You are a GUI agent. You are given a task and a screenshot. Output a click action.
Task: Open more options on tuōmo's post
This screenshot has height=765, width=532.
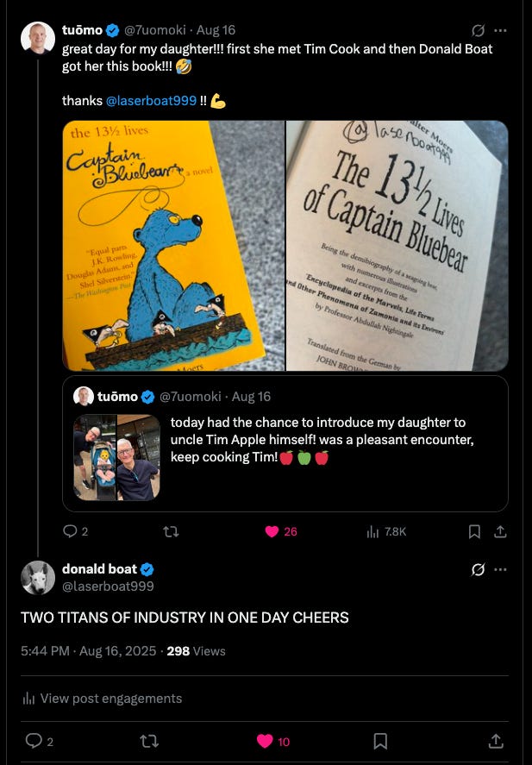500,31
